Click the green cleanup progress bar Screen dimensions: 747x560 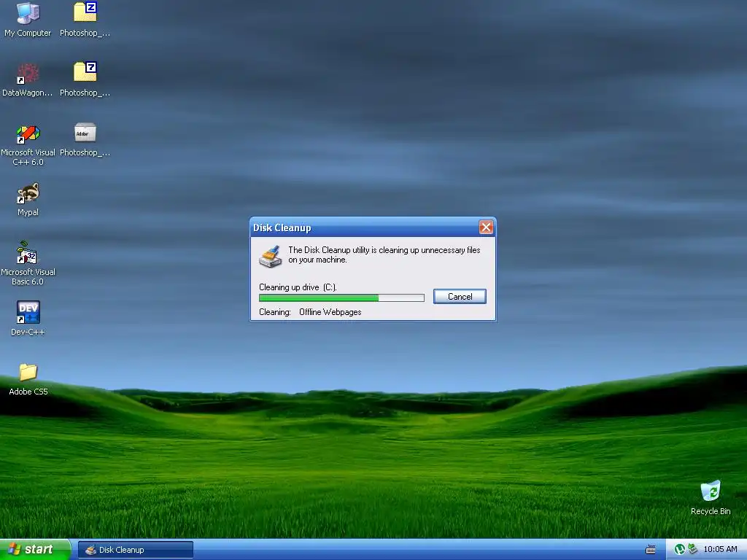pyautogui.click(x=341, y=298)
